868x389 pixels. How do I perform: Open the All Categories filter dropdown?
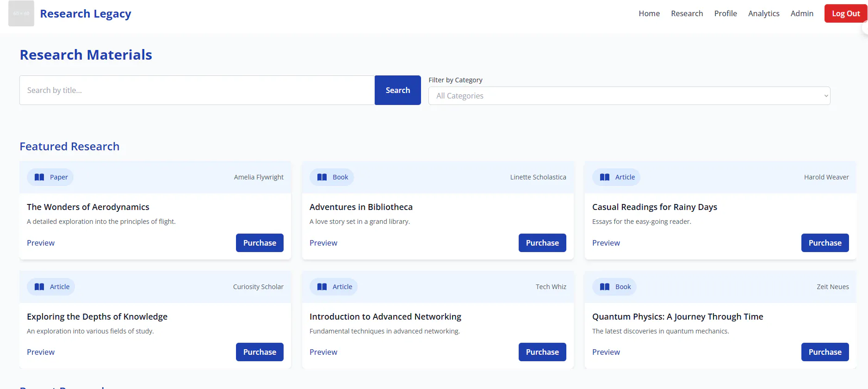coord(629,96)
